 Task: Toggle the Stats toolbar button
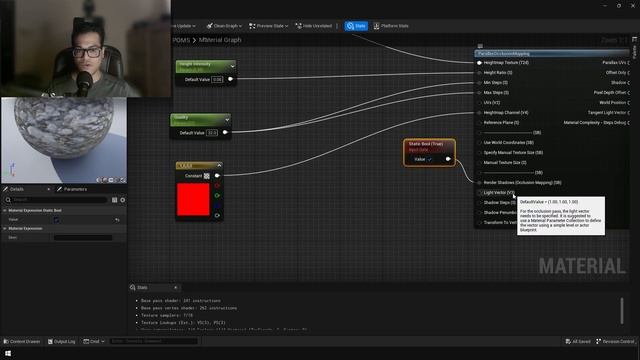coord(356,26)
